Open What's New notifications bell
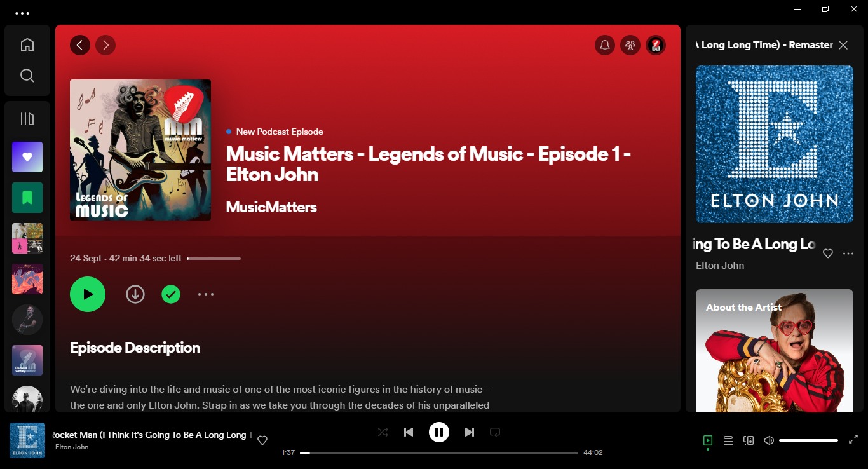The height and width of the screenshot is (469, 868). click(x=605, y=45)
